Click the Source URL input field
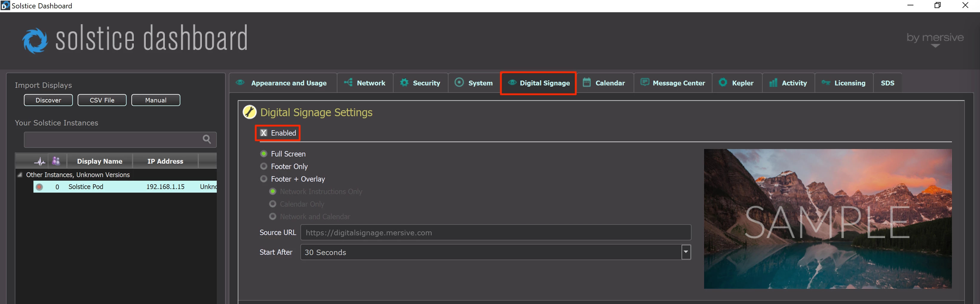980x304 pixels. (x=496, y=232)
